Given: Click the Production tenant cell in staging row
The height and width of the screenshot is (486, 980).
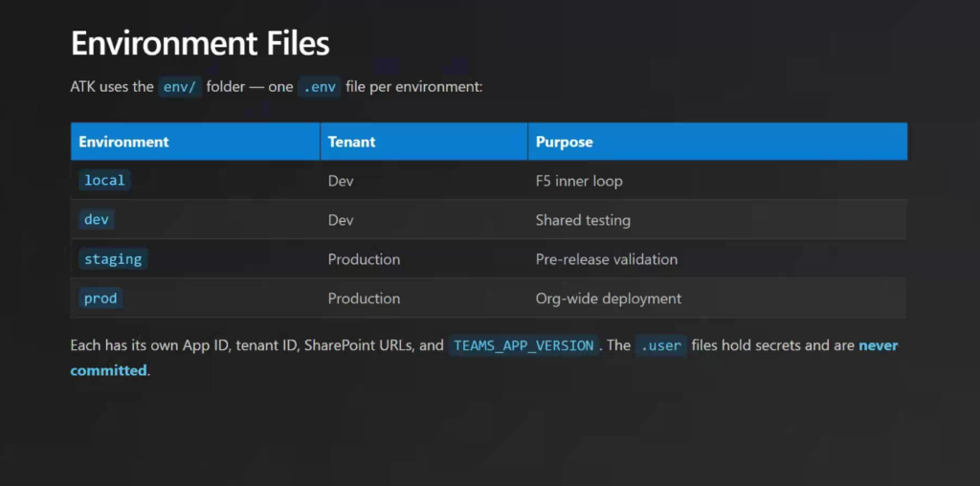Looking at the screenshot, I should pyautogui.click(x=364, y=259).
